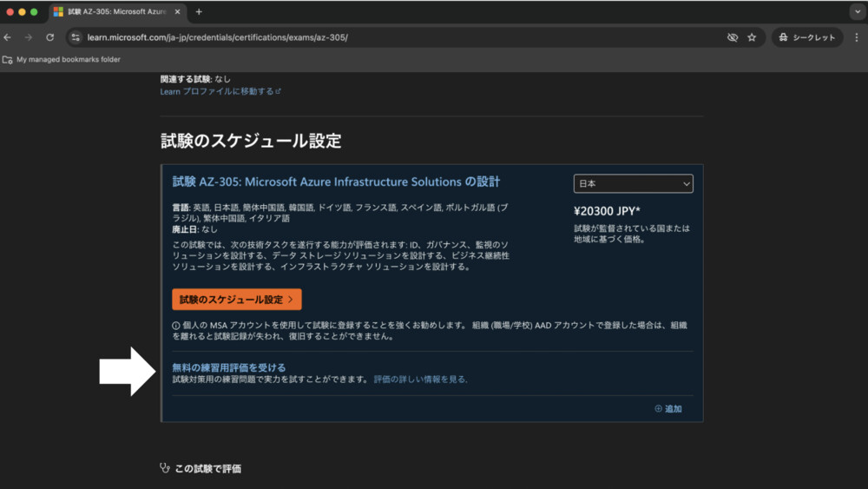Open the 無料の練習用評価を受ける link

tap(228, 367)
